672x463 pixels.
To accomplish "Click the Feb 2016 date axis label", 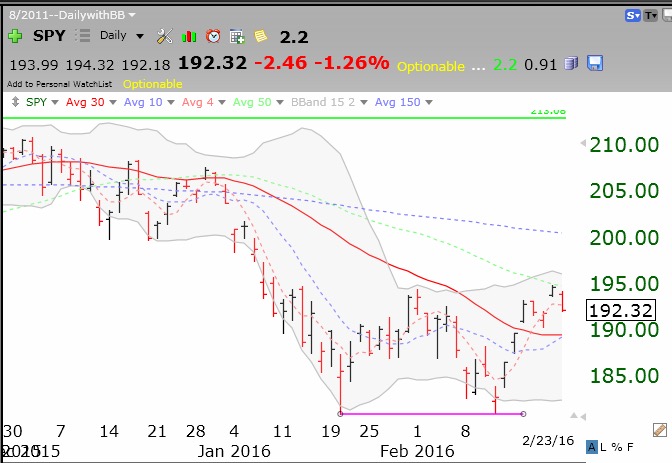I will 417,451.
